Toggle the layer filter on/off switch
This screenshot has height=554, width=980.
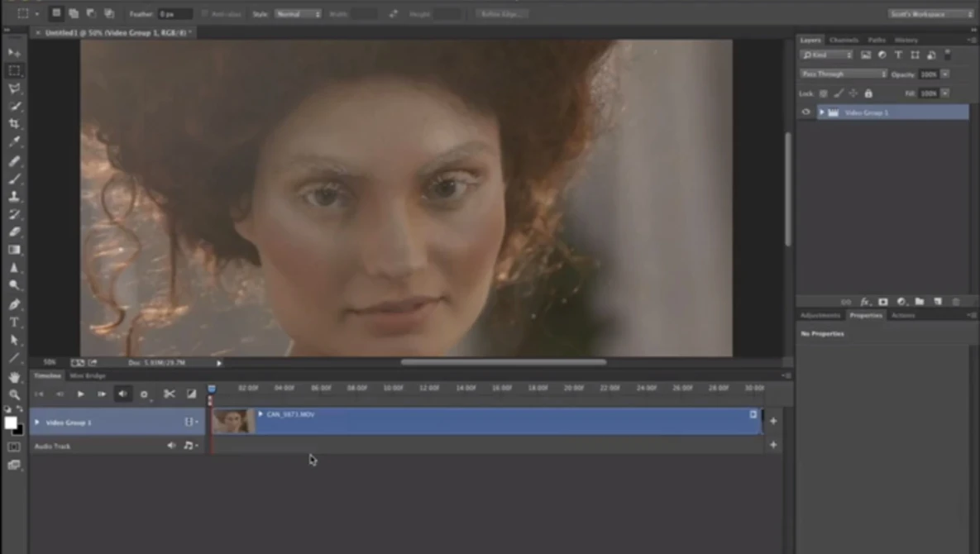(948, 55)
